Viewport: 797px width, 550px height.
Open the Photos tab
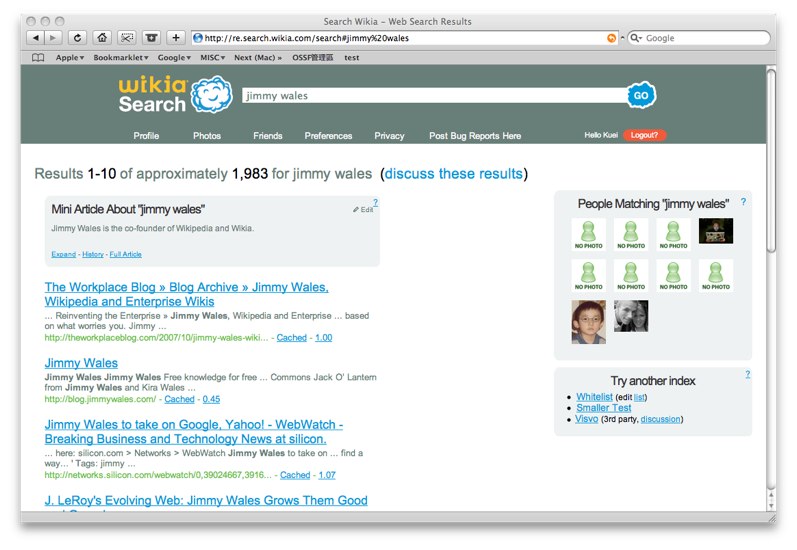(x=207, y=136)
